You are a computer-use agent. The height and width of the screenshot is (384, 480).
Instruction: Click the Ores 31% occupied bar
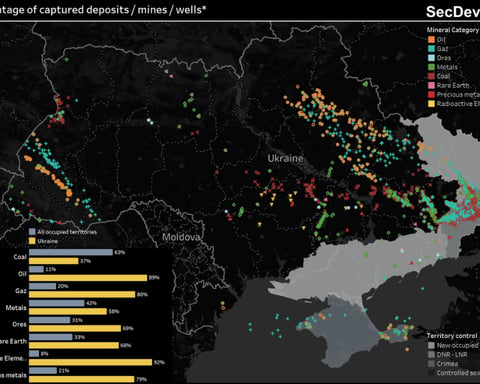point(50,320)
